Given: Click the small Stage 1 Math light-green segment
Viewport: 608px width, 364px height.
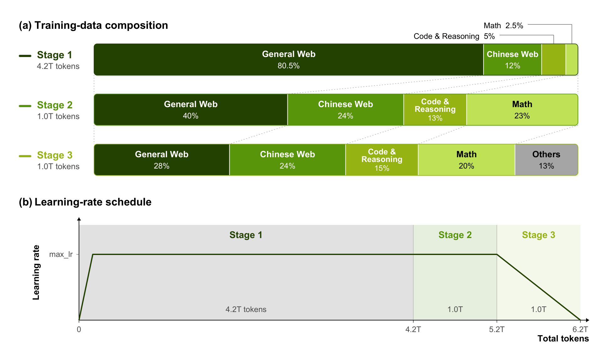Looking at the screenshot, I should pos(572,60).
